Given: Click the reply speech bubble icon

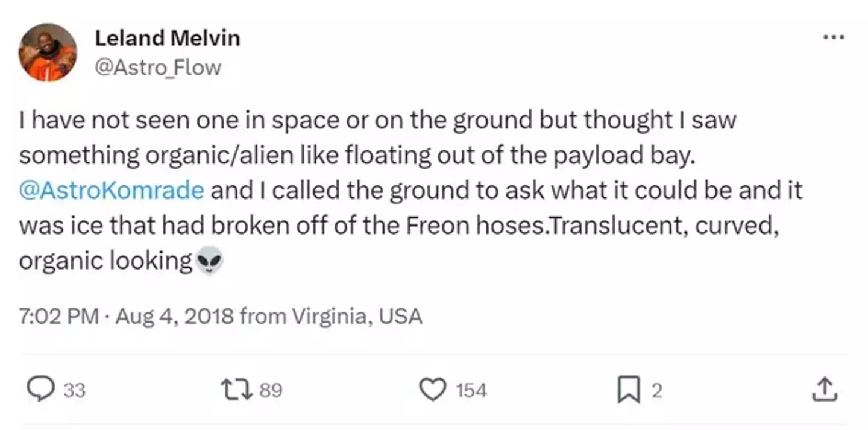Looking at the screenshot, I should [x=41, y=390].
